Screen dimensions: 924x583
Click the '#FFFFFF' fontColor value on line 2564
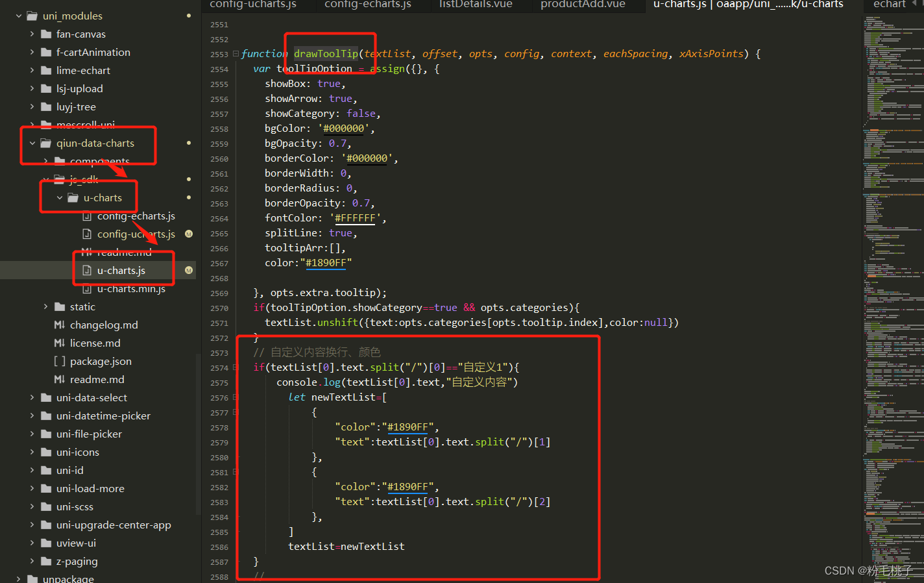pyautogui.click(x=355, y=218)
